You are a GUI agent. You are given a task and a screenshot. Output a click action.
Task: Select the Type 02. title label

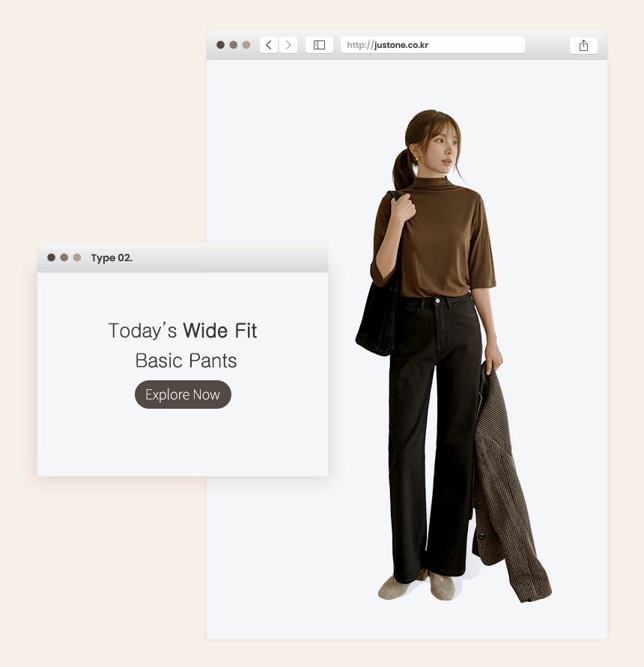click(112, 258)
